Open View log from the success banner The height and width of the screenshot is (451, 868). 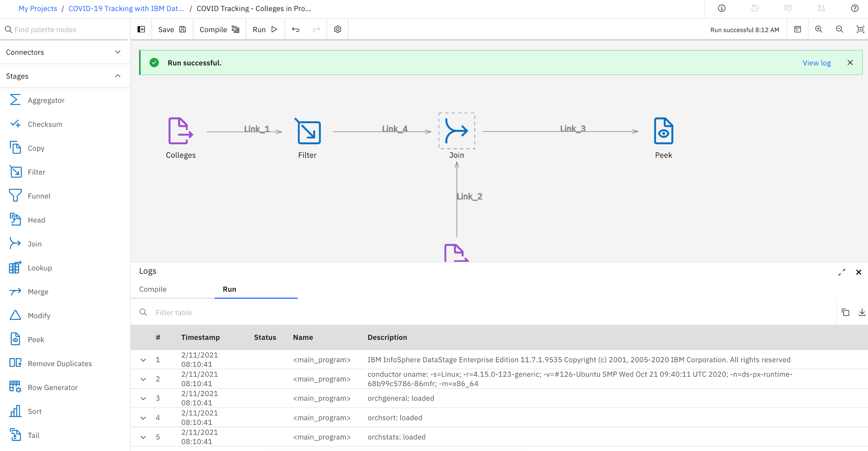pyautogui.click(x=816, y=62)
